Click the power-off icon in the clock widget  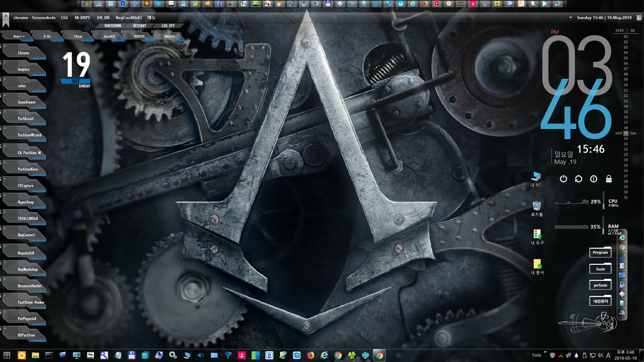(x=563, y=179)
